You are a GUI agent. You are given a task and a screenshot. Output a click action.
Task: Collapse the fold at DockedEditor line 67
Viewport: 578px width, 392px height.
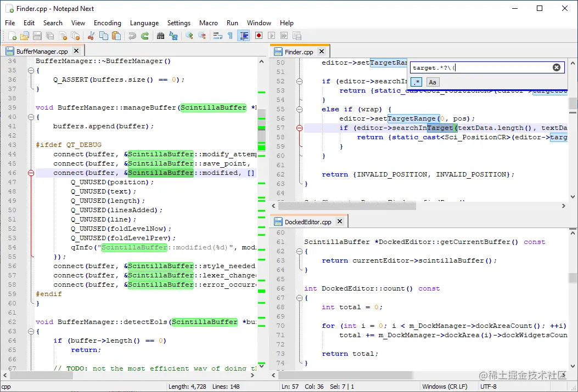(x=299, y=298)
